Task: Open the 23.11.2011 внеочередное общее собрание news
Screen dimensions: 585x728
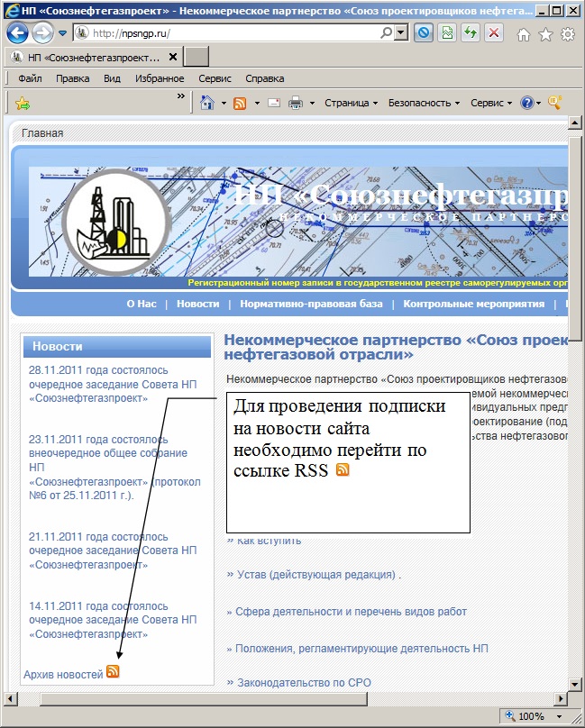Action: click(x=114, y=468)
